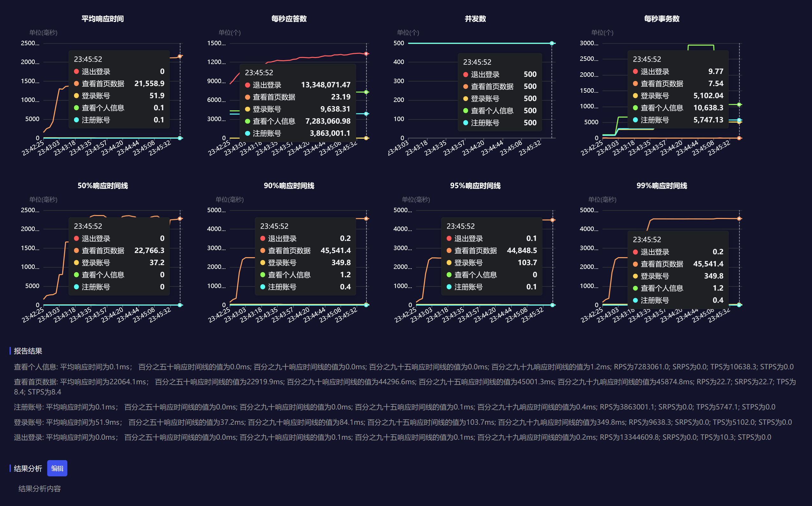Screen dimensions: 812x506
Task: Click red data point marker on 每秒应答数 line
Action: tap(366, 54)
